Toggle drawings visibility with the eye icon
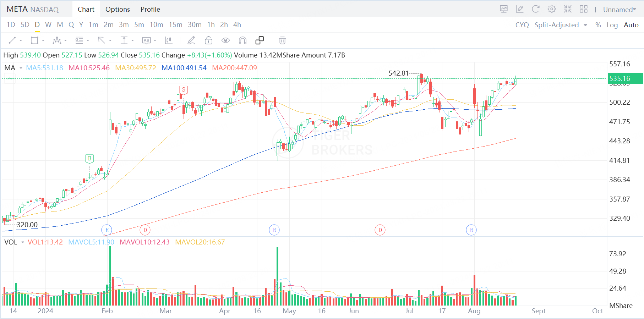This screenshot has height=319, width=644. [x=225, y=40]
